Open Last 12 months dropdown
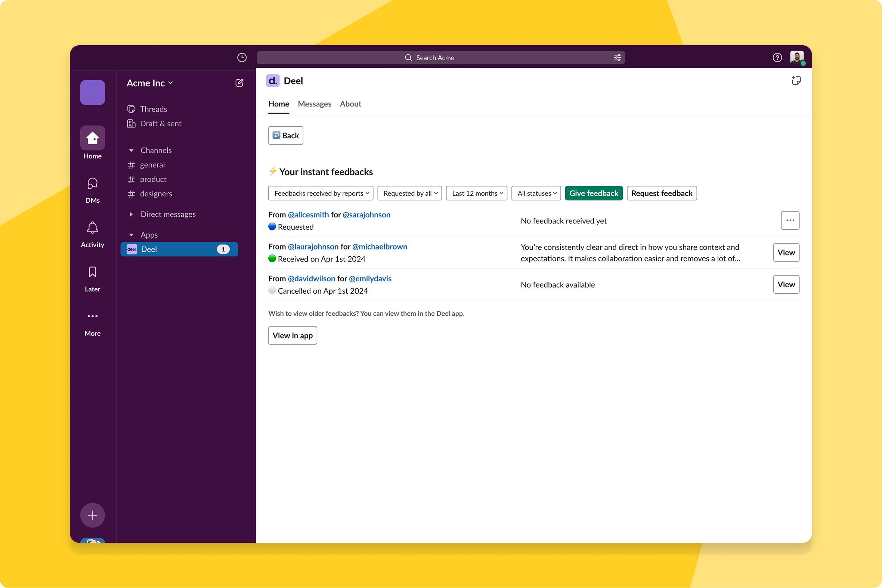Screen dimensions: 882x588 click(476, 193)
